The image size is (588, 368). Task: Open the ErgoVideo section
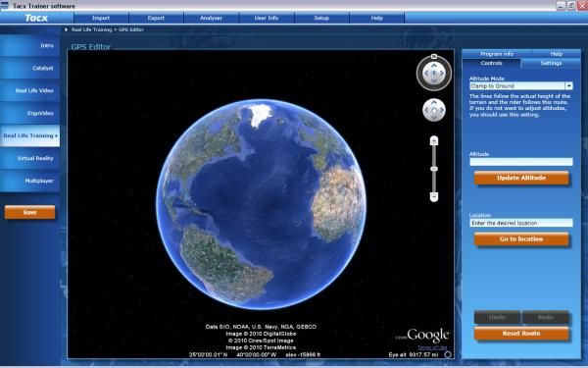[x=30, y=113]
